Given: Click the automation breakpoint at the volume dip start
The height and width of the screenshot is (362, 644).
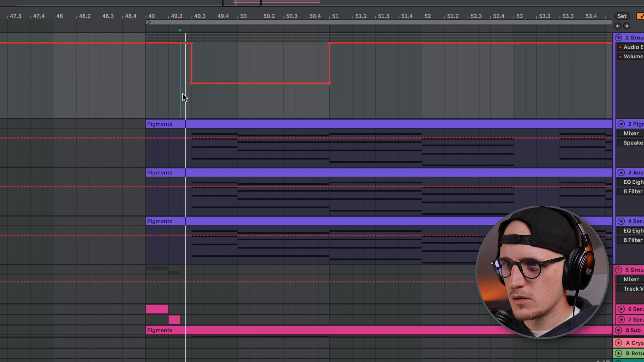Looking at the screenshot, I should [192, 83].
